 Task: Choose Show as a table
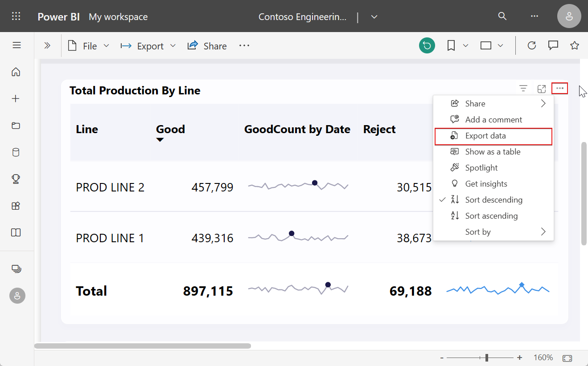[493, 152]
